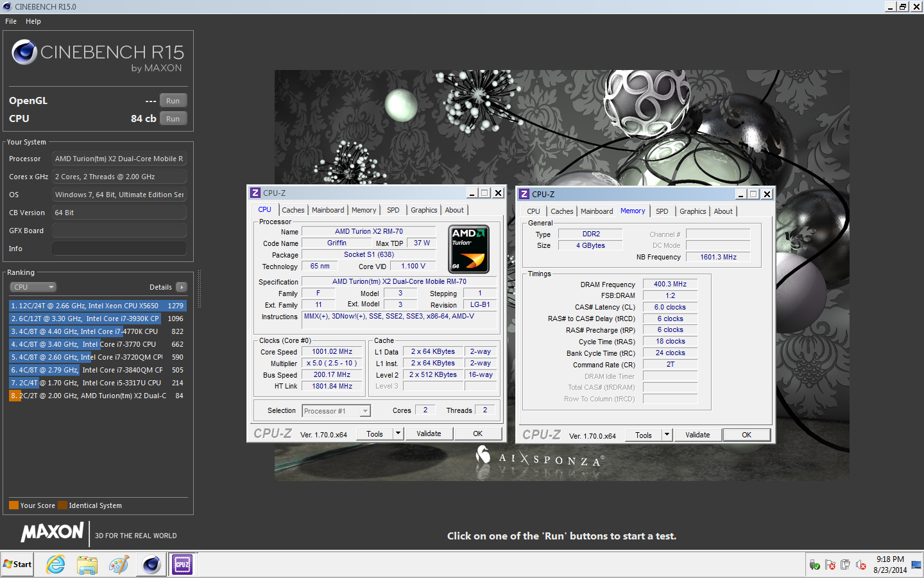
Task: Select the Cinebench taskbar icon
Action: (x=151, y=565)
